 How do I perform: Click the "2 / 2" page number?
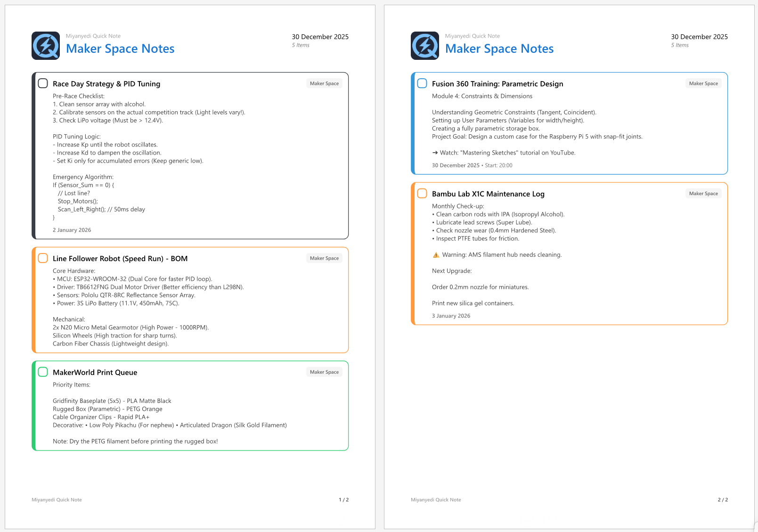pos(723,499)
